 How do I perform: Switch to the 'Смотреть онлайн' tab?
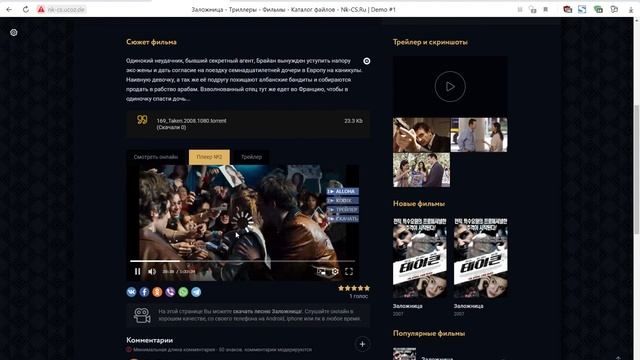(x=156, y=157)
